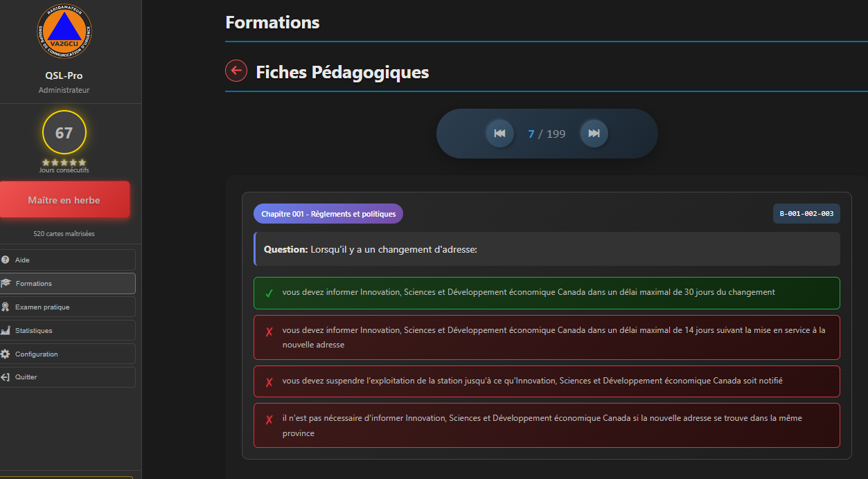868x479 pixels.
Task: Click the Aide question mark icon
Action: 6,260
